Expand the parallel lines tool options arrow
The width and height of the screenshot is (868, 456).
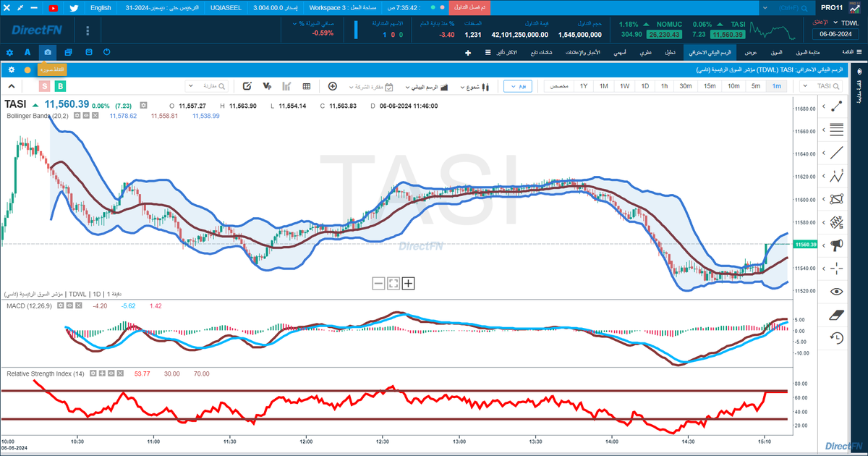tap(822, 130)
